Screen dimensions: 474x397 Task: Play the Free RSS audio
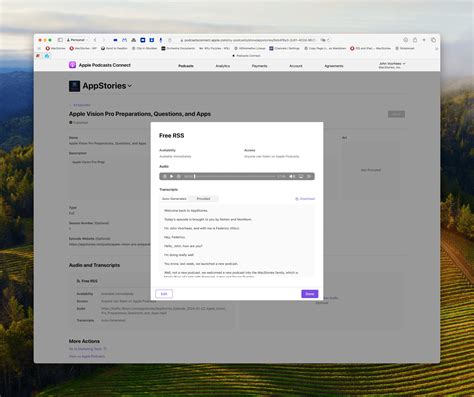tap(172, 176)
